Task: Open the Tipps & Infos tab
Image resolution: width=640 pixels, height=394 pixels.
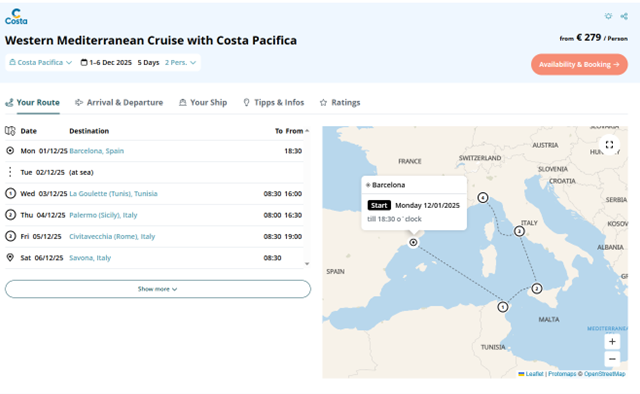Action: pos(273,102)
